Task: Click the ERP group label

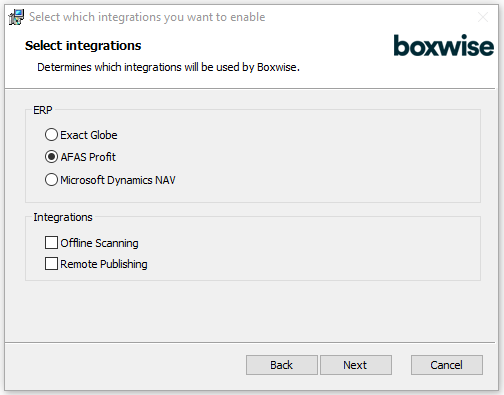Action: click(43, 110)
